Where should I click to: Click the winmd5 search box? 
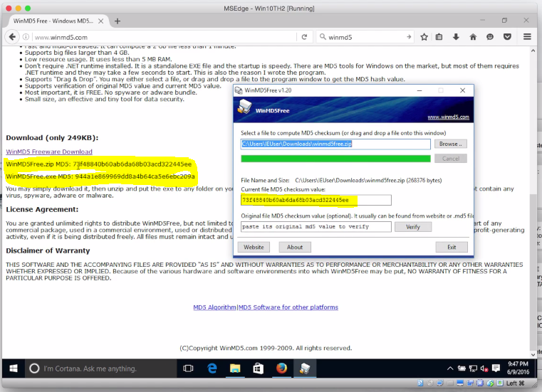tap(365, 37)
